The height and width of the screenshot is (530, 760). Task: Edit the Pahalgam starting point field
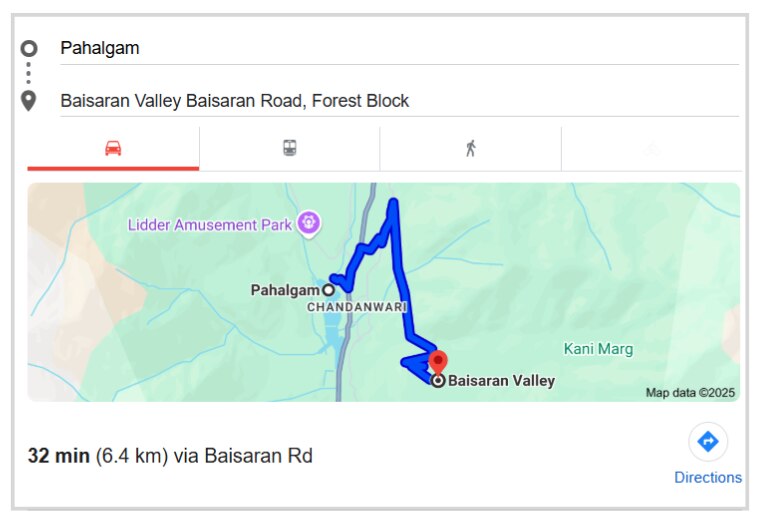[398, 48]
